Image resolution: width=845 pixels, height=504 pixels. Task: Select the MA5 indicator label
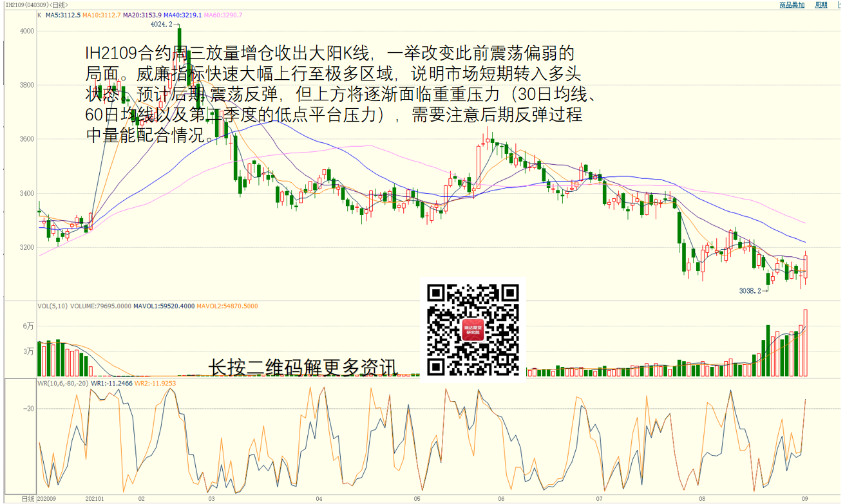click(x=62, y=15)
